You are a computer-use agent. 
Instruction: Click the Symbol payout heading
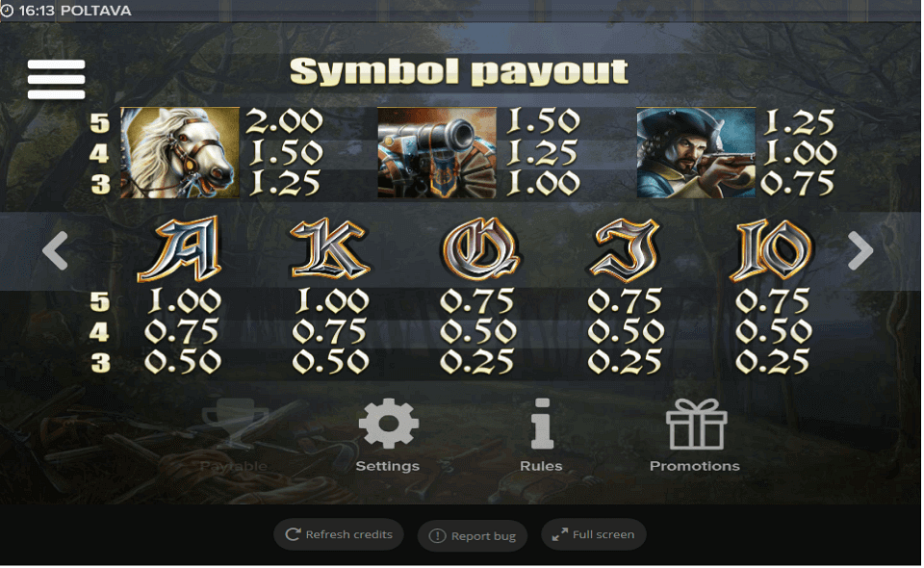458,72
